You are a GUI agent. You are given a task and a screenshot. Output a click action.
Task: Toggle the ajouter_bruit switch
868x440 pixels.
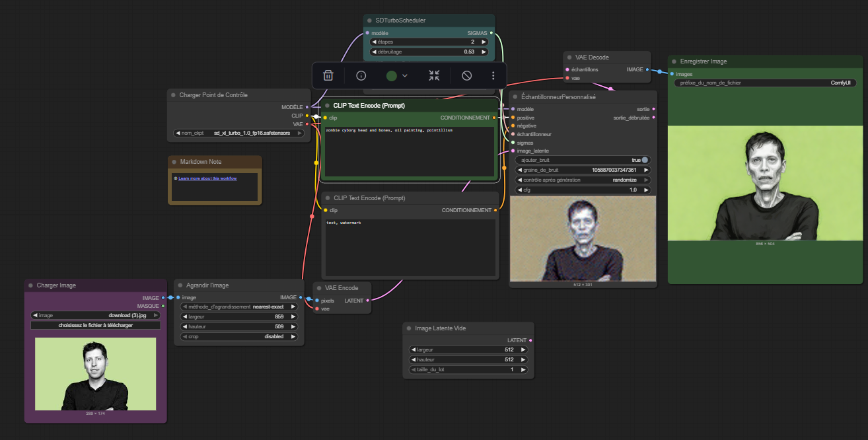pos(645,160)
